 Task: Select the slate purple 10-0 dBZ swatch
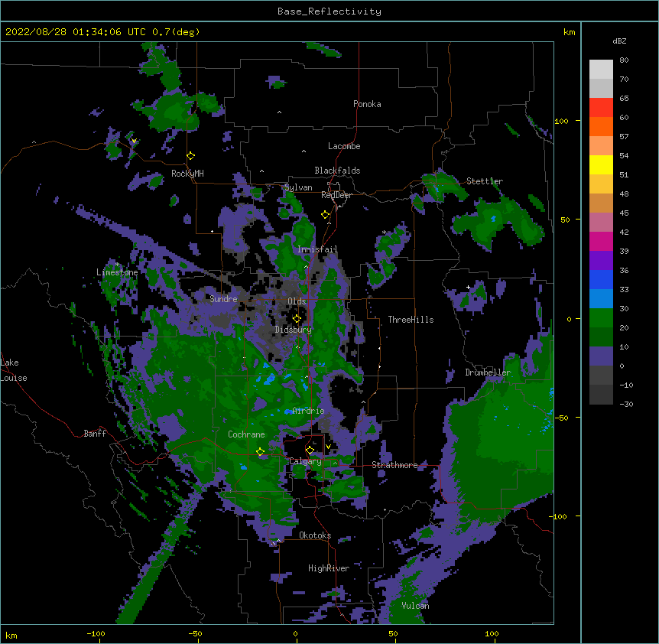pyautogui.click(x=601, y=356)
